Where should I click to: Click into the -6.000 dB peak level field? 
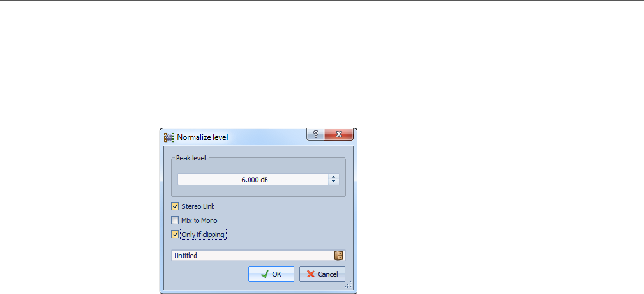253,180
